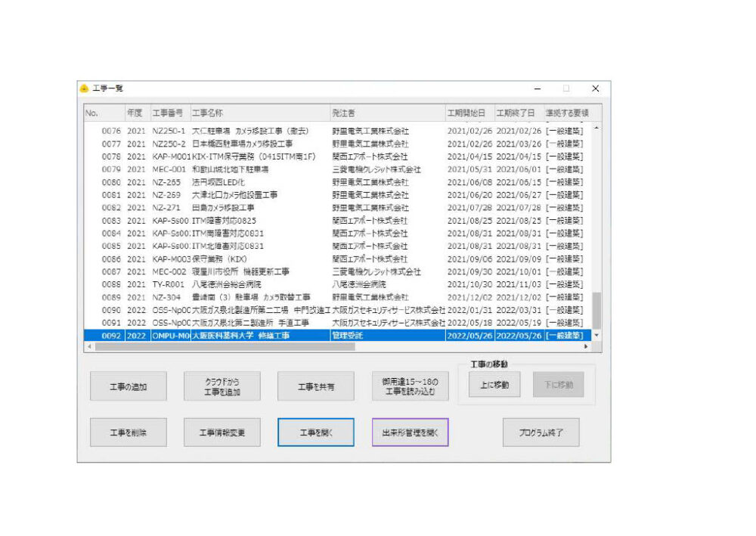This screenshot has height=536, width=756.
Task: Close the 工事一覧 window
Action: (596, 88)
